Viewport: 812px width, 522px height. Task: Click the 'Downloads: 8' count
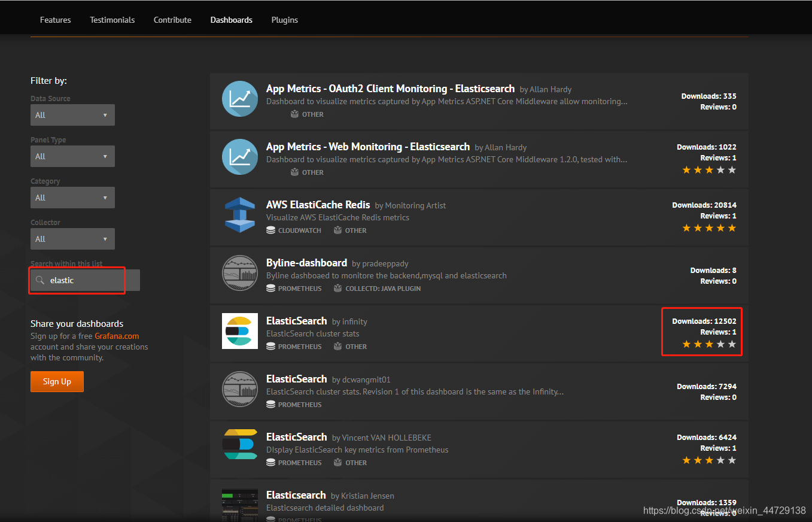(713, 270)
